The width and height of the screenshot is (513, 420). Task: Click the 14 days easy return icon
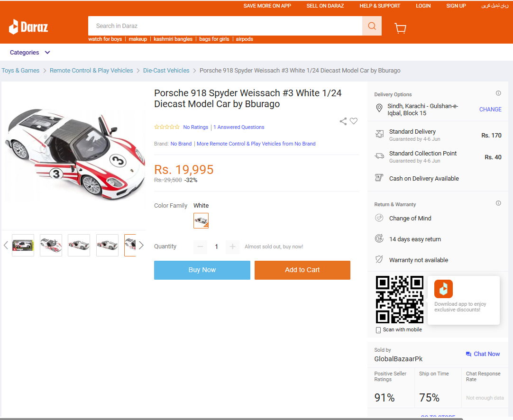379,238
